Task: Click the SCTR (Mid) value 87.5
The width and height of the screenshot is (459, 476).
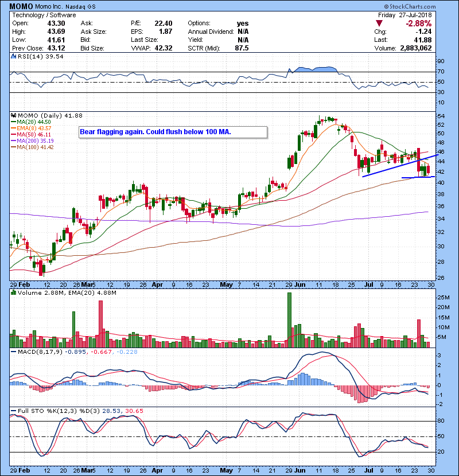Action: 242,48
